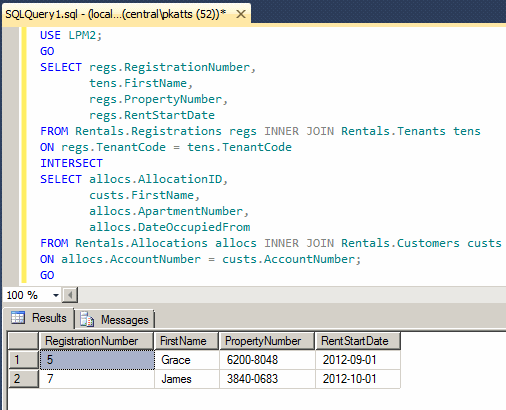The width and height of the screenshot is (506, 410).
Task: Select the cell containing 3840-0683
Action: [x=267, y=379]
